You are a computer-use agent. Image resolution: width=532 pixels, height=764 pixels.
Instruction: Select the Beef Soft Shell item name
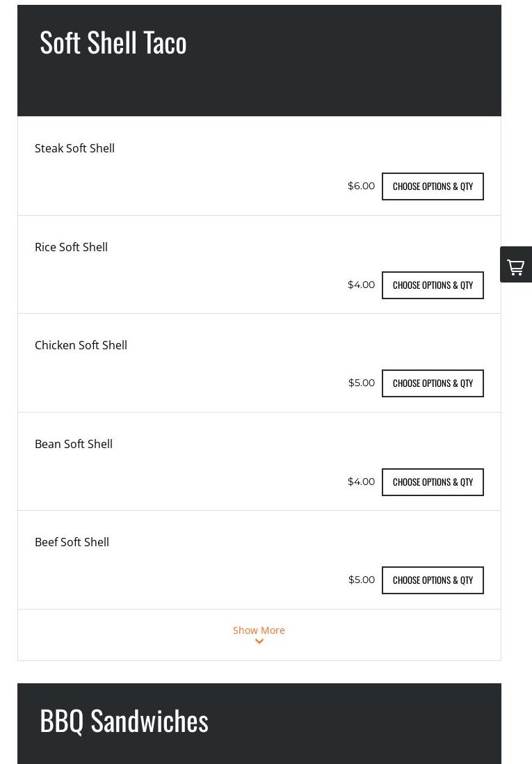(72, 542)
